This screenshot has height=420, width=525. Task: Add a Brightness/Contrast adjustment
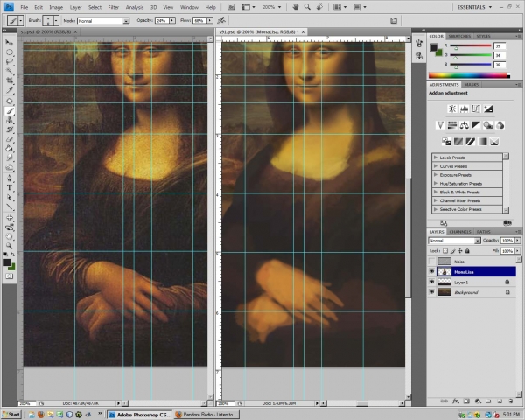452,108
